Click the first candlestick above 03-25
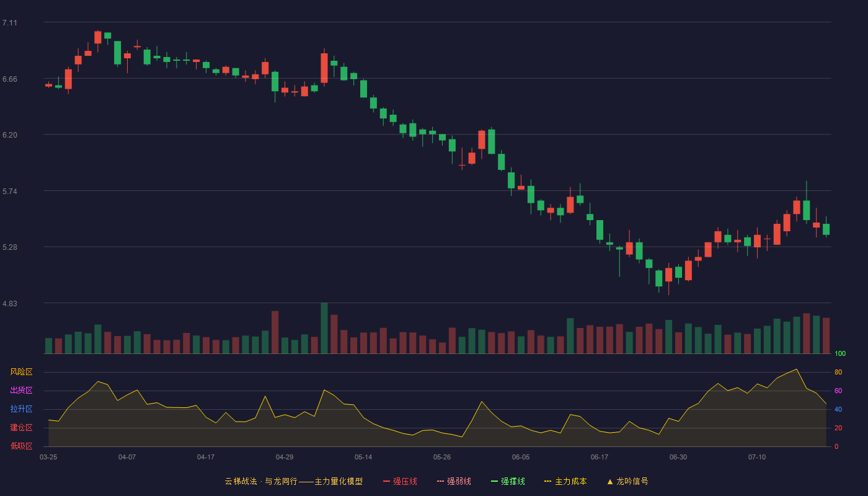 click(48, 85)
